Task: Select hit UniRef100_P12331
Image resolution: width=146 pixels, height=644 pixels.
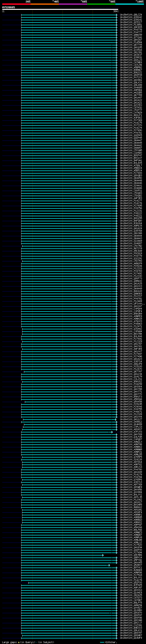Action: [131, 211]
